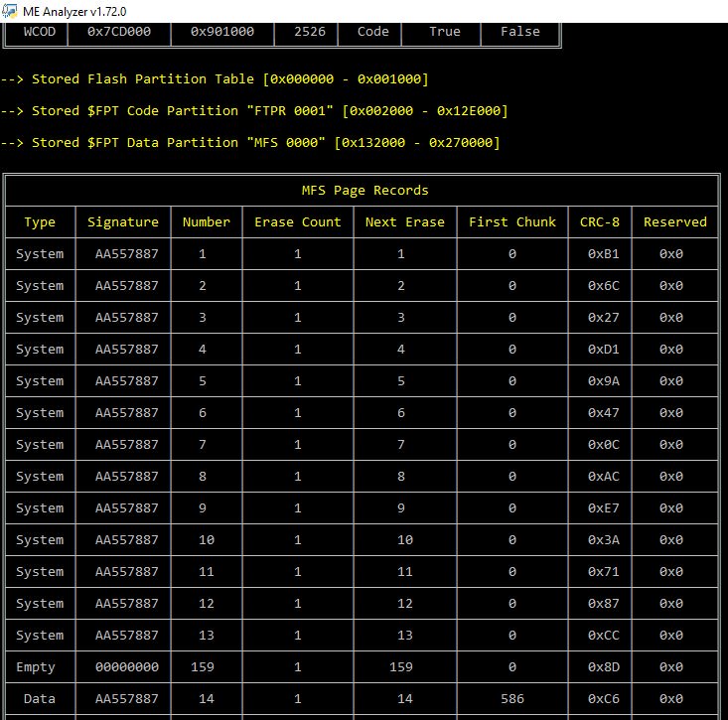Select Next Erase 12 in row with CRC 0x87
The image size is (728, 720).
(x=405, y=604)
